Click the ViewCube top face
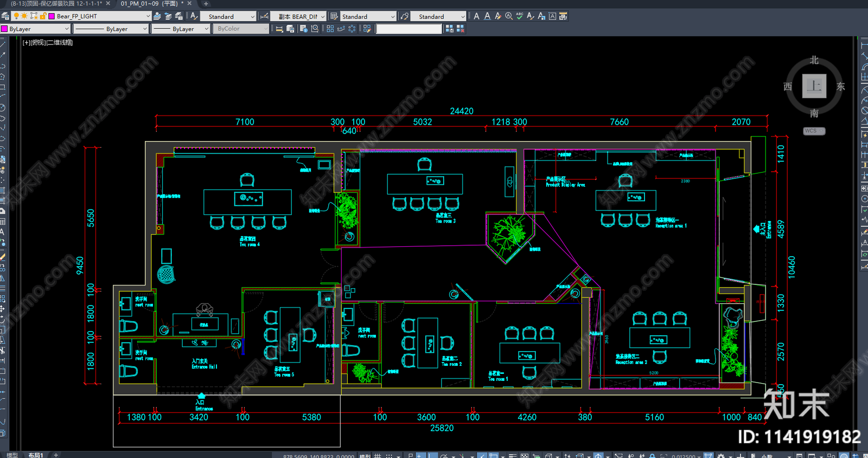Image resolution: width=868 pixels, height=458 pixels. coord(814,86)
